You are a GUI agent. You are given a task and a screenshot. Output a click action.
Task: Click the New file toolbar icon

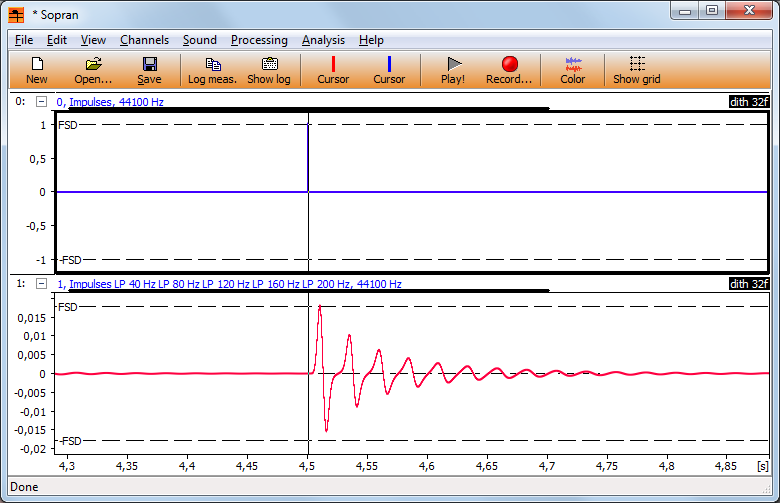(x=37, y=70)
